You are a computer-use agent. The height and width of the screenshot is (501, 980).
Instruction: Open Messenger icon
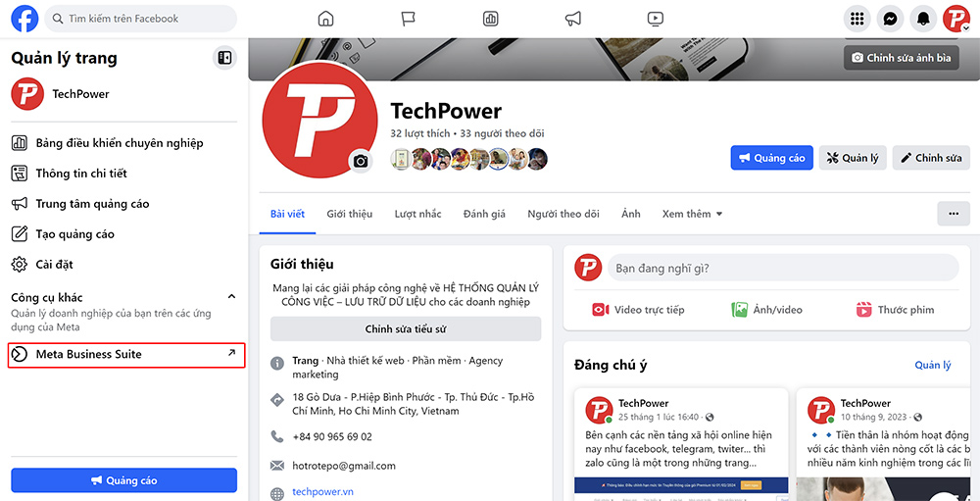pyautogui.click(x=890, y=19)
